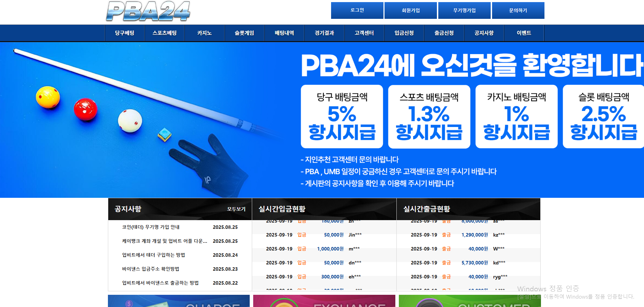Click 입금신청 in the navigation bar
Screen dimensions: 644x307
[404, 33]
